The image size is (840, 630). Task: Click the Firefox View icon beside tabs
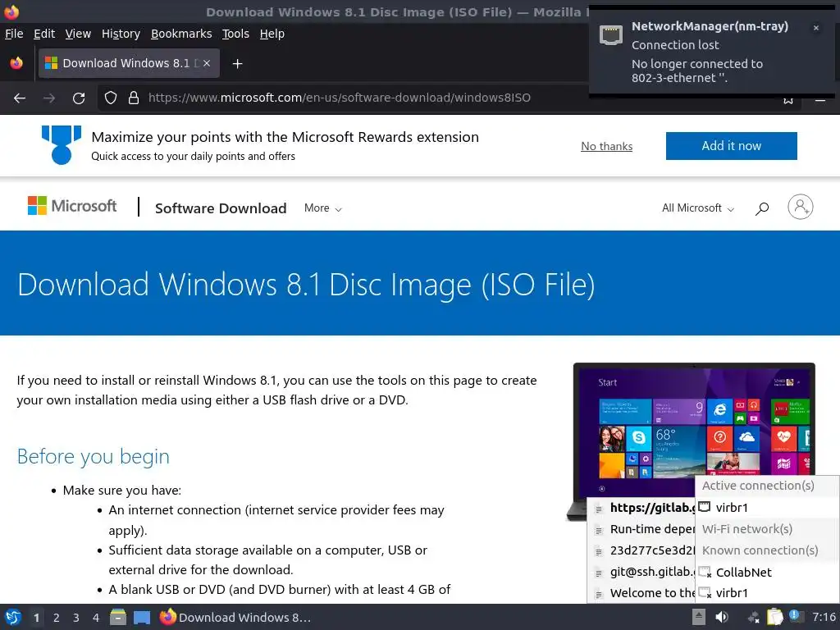point(16,63)
